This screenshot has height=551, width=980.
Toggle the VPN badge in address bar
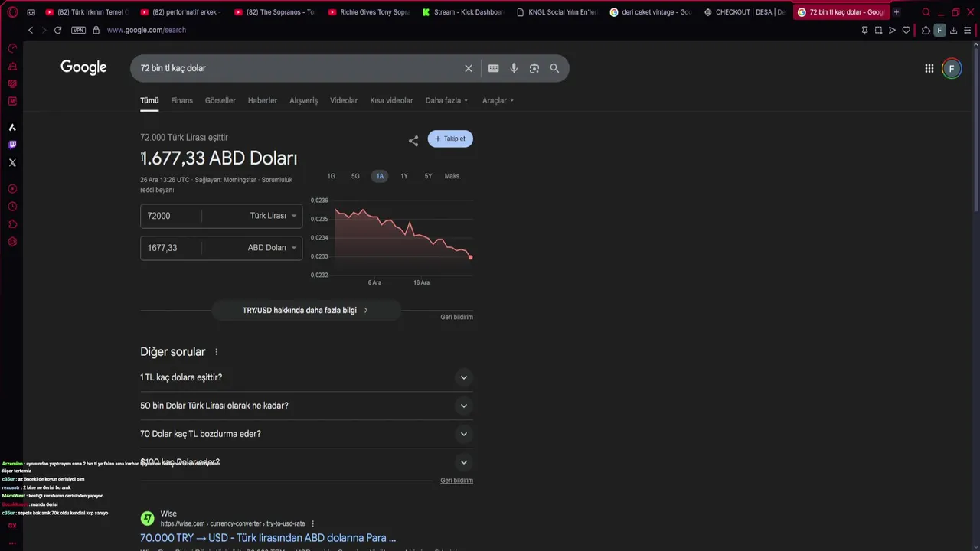[78, 30]
